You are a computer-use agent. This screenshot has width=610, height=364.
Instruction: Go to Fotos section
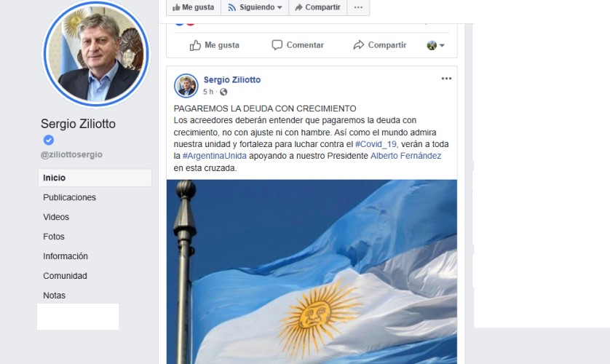[x=54, y=237]
